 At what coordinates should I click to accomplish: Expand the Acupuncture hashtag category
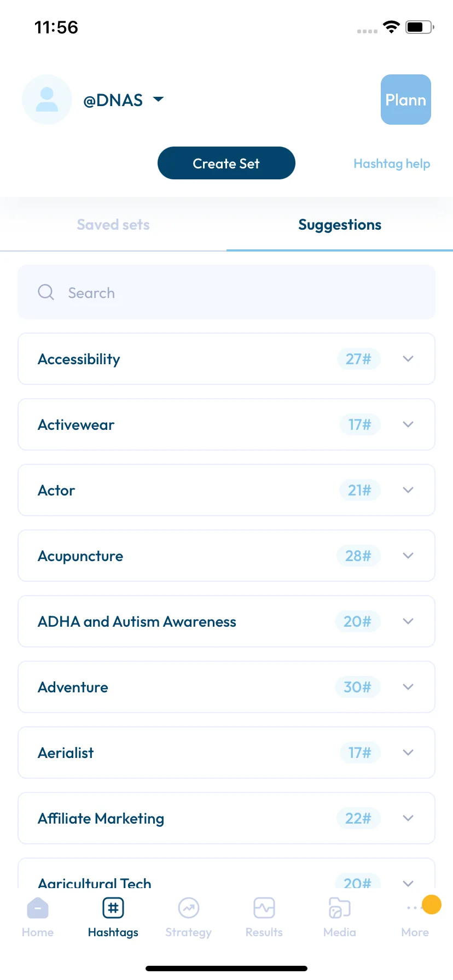click(x=226, y=556)
